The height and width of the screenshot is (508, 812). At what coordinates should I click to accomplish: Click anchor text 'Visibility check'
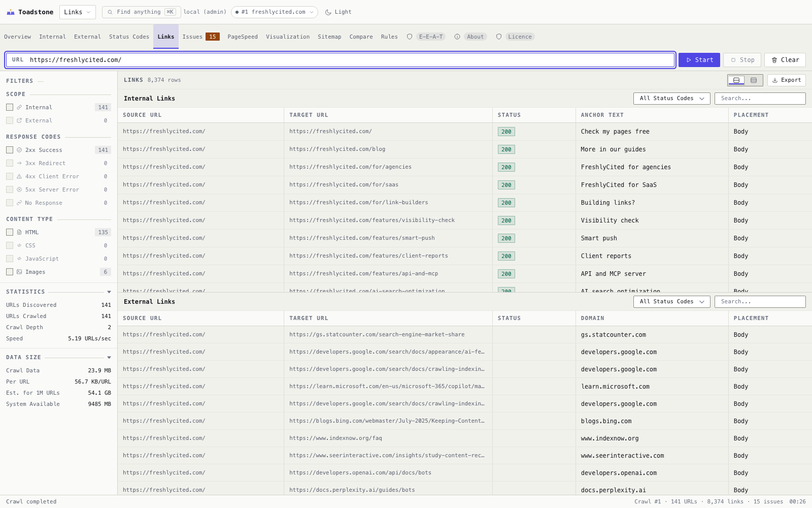[610, 220]
